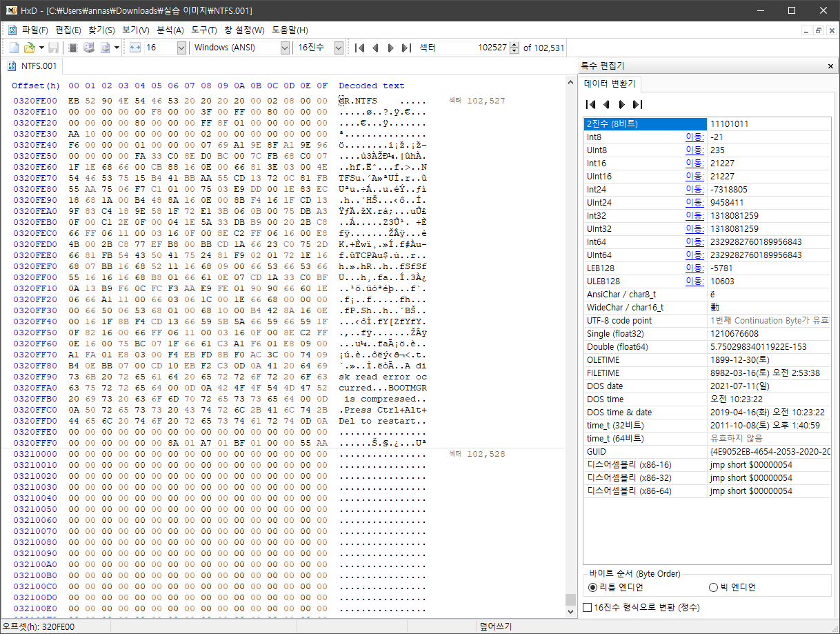Viewport: 840px width, 634px height.
Task: Select 빅 엔디언 byte order
Action: click(x=732, y=587)
